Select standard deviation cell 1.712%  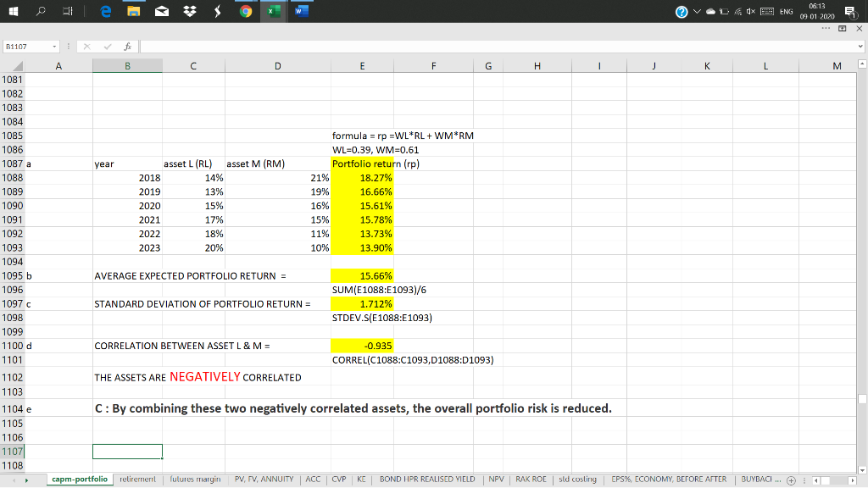[x=362, y=304]
